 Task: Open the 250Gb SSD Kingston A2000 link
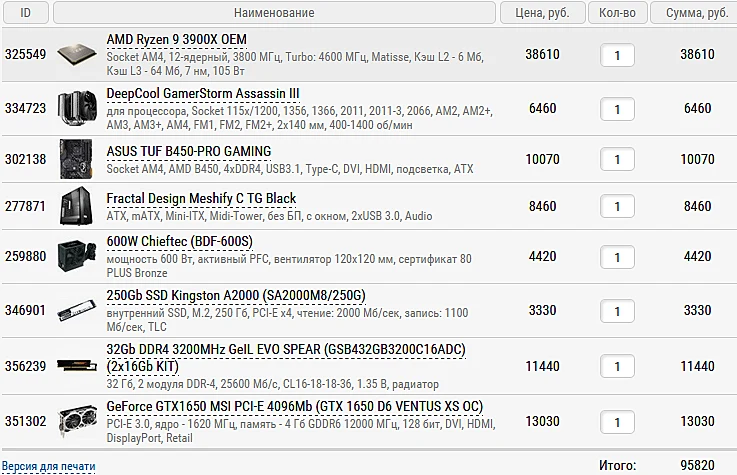click(x=236, y=296)
